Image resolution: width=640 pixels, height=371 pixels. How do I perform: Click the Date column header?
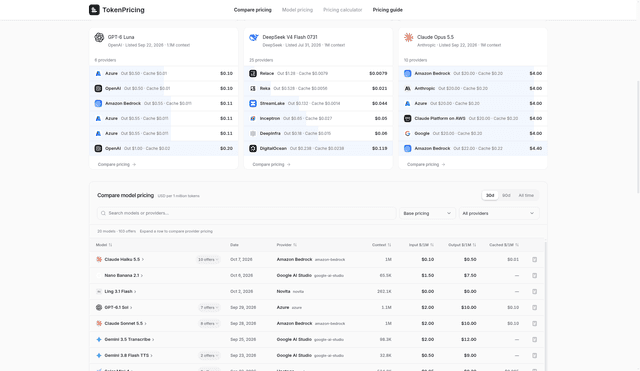click(234, 245)
